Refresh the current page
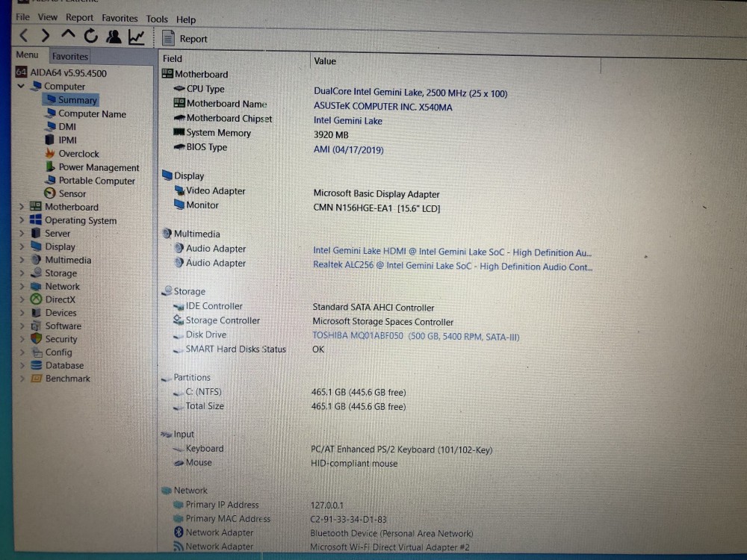 tap(90, 36)
